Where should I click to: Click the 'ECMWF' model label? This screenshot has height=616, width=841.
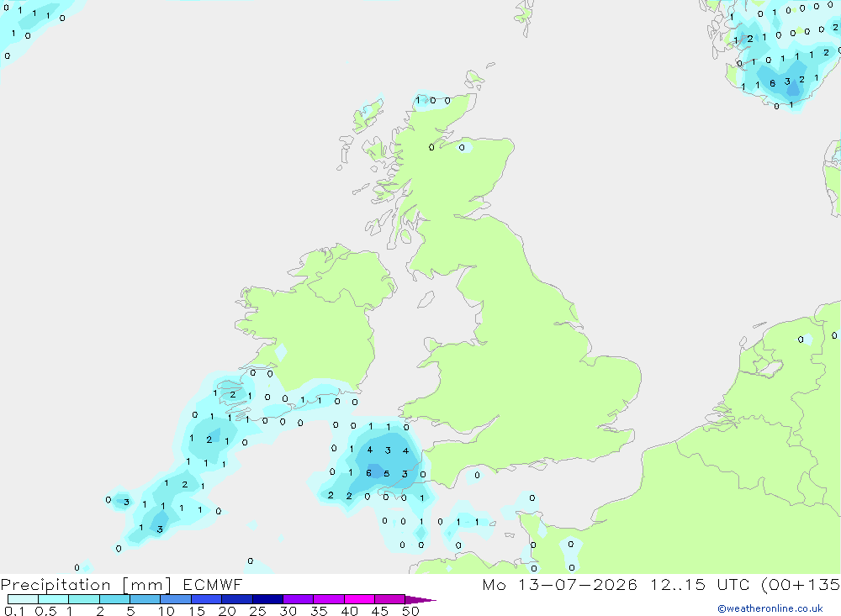tap(213, 584)
